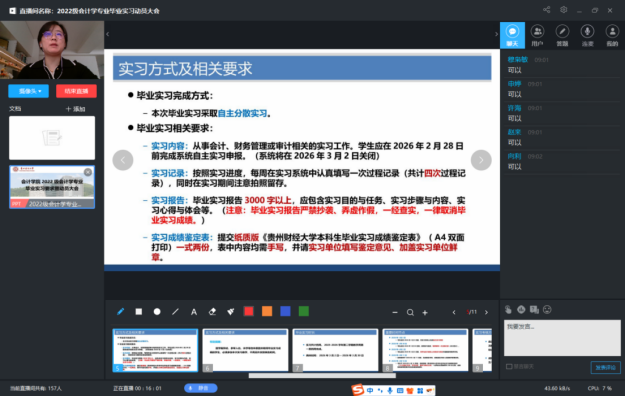Viewport: 625px width, 397px height.
Task: Check the disable chat checkbox
Action: point(509,366)
